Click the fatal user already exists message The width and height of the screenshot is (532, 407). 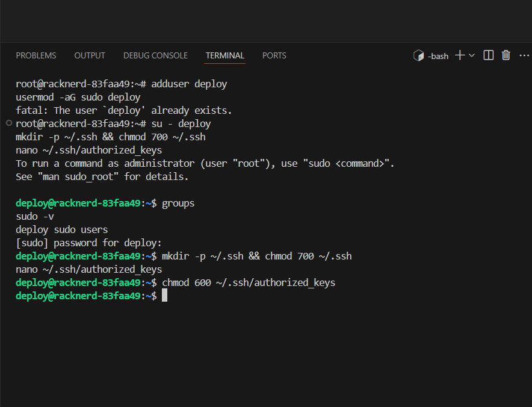pos(123,110)
